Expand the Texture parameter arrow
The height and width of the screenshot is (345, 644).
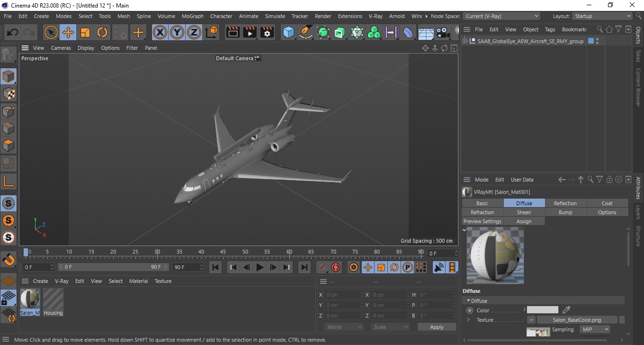pyautogui.click(x=468, y=320)
